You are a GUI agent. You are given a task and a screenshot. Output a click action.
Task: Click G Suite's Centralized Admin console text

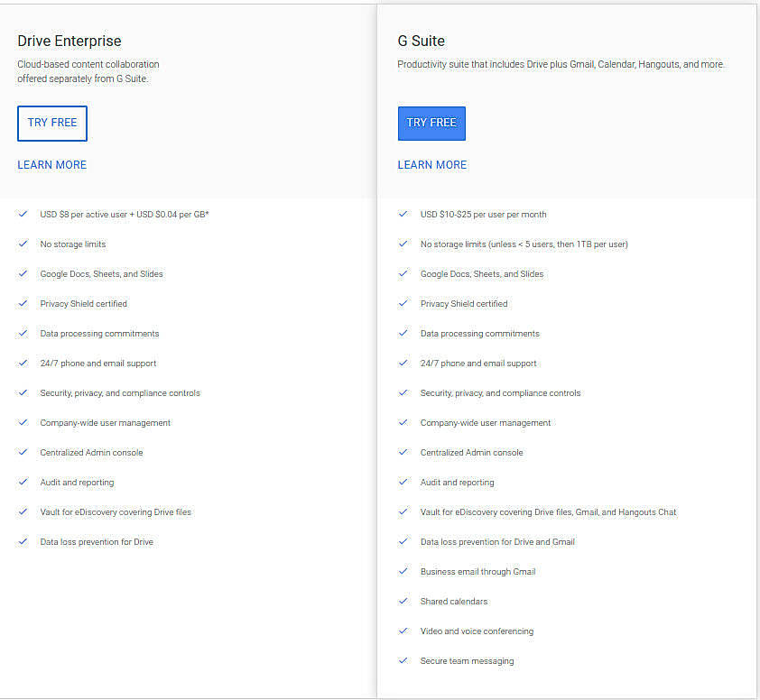click(471, 453)
